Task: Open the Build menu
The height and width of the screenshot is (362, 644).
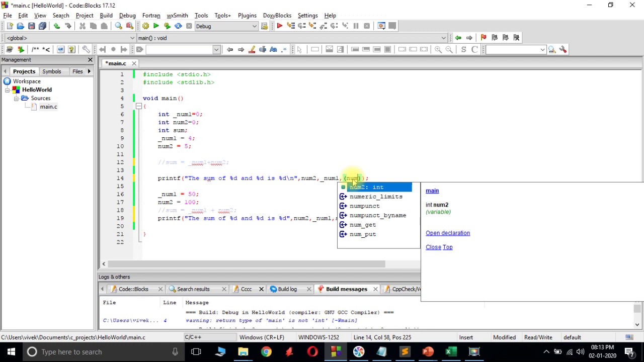Action: [106, 16]
